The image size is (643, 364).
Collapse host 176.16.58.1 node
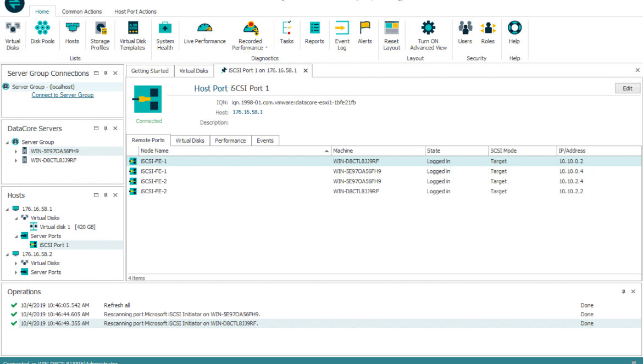[7, 209]
